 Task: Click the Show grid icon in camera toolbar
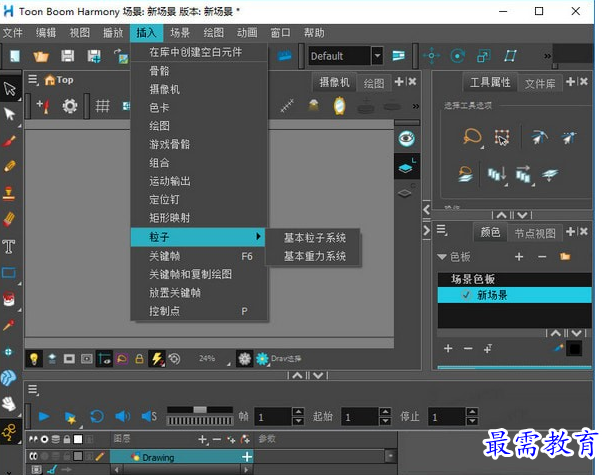point(103,106)
